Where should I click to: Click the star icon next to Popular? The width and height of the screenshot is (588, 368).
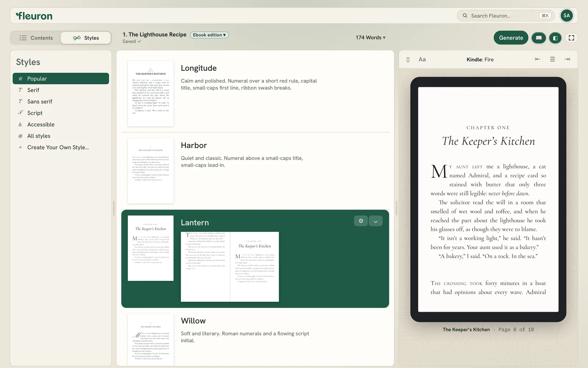coord(21,78)
